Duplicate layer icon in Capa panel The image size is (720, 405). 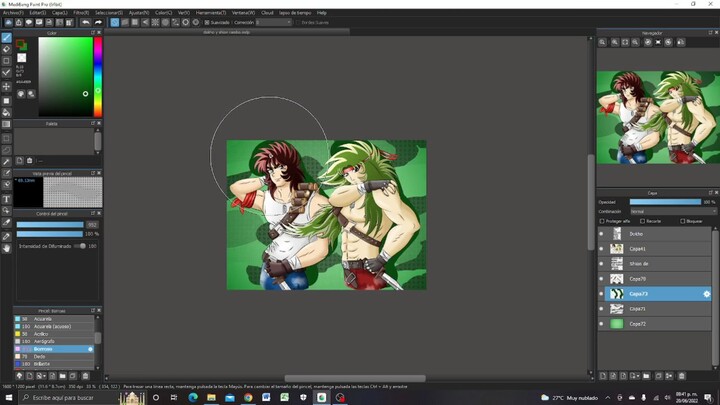point(658,376)
